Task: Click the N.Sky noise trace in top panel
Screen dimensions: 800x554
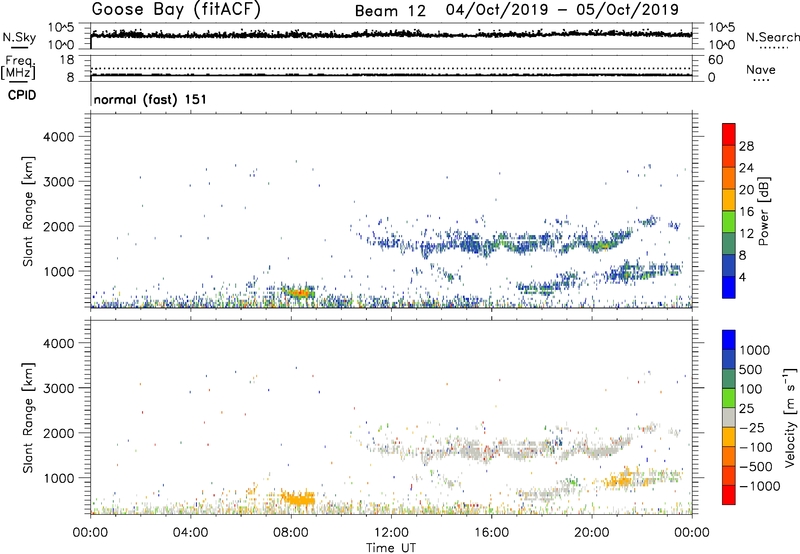Action: [x=391, y=34]
